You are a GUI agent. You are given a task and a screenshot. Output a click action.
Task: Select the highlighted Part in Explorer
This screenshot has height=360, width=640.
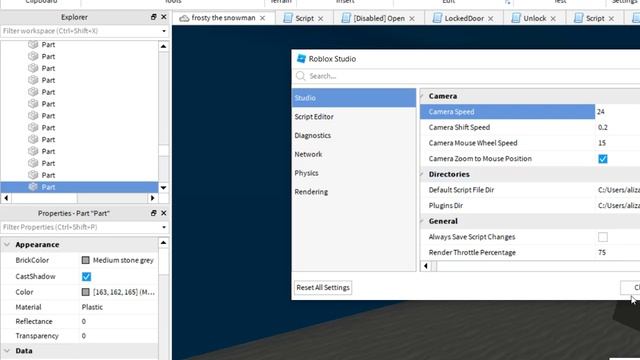pos(80,187)
